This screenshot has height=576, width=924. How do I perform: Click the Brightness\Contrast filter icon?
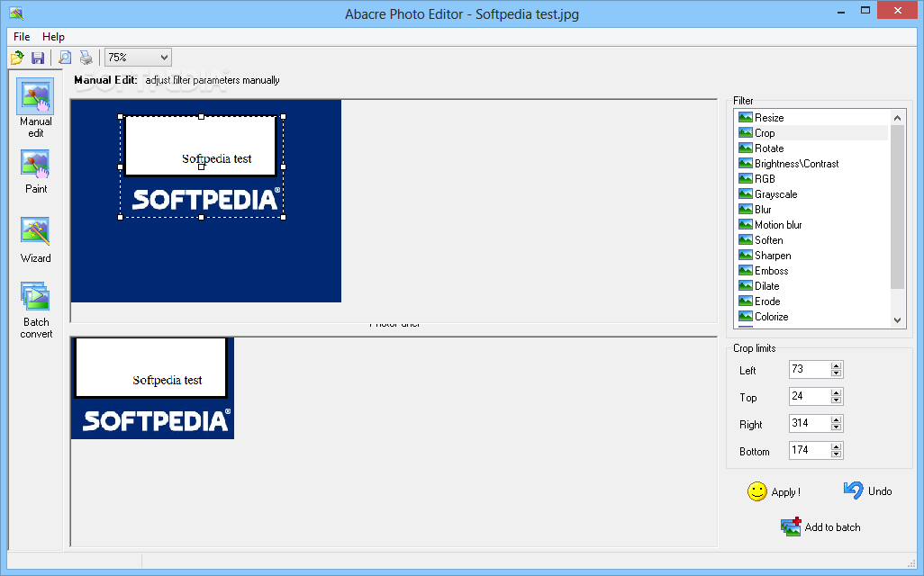pos(746,163)
